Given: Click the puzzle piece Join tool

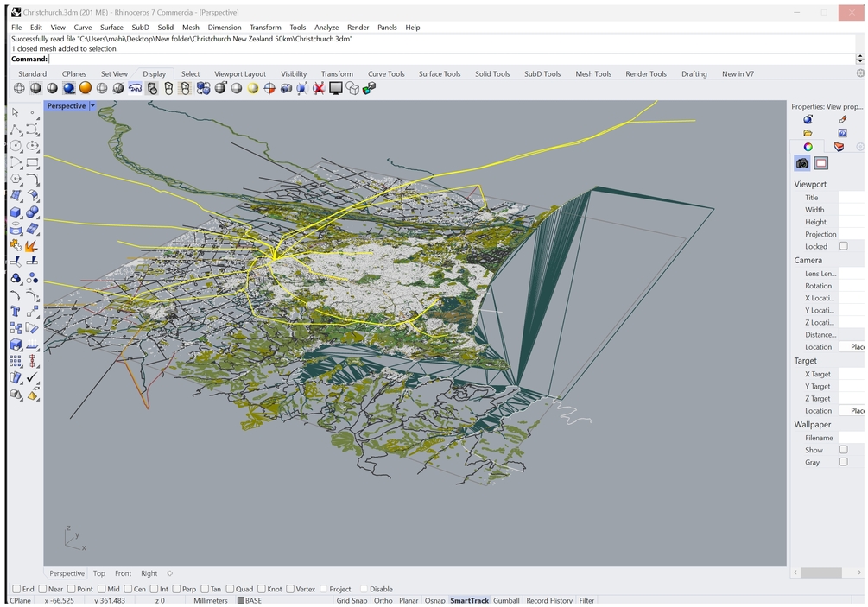Looking at the screenshot, I should click(16, 245).
